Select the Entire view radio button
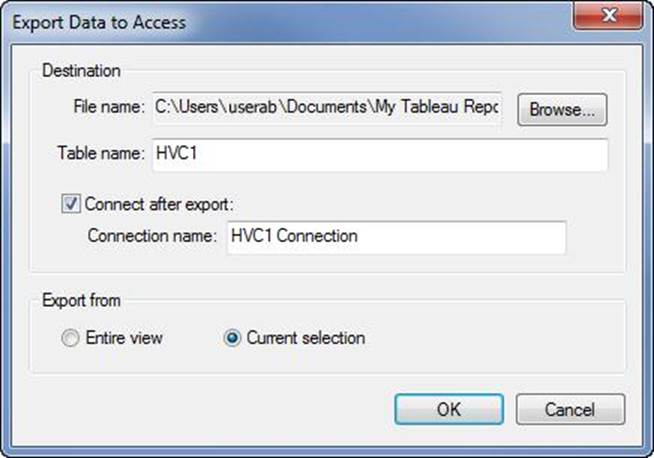This screenshot has width=654, height=458. [x=70, y=338]
